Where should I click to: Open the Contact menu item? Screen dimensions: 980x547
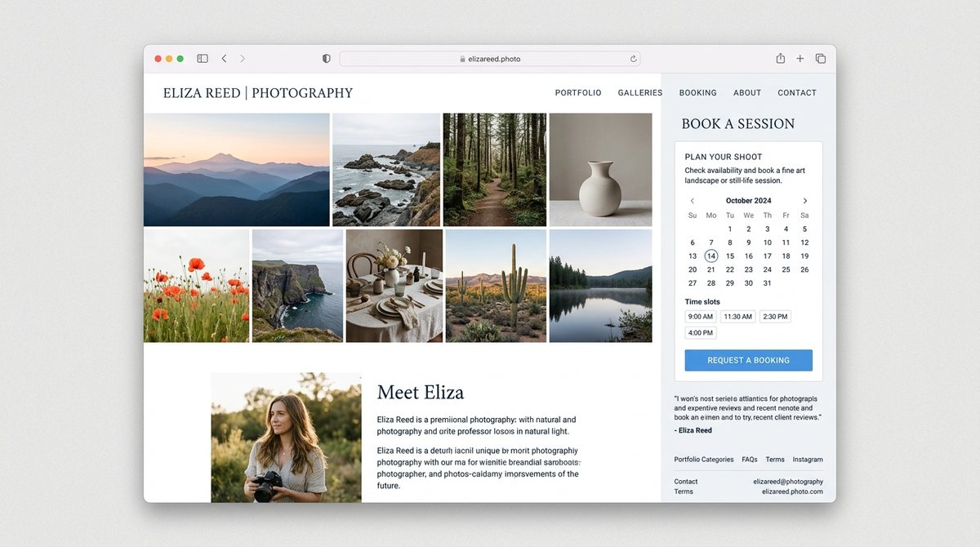797,93
